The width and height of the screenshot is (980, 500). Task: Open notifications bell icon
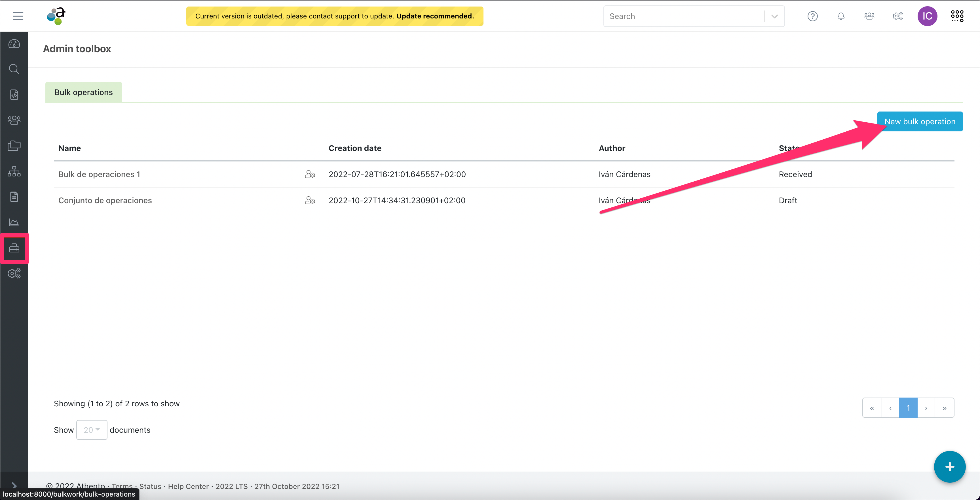coord(841,16)
